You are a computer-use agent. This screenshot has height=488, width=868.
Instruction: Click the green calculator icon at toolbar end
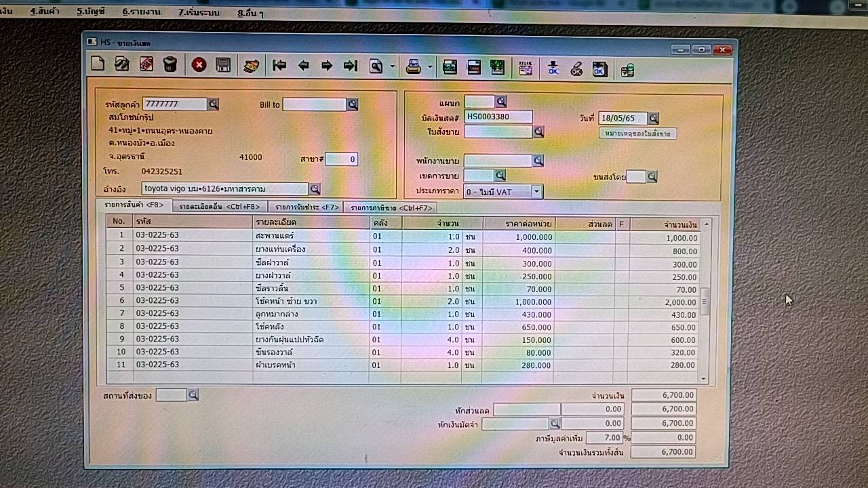[x=627, y=69]
